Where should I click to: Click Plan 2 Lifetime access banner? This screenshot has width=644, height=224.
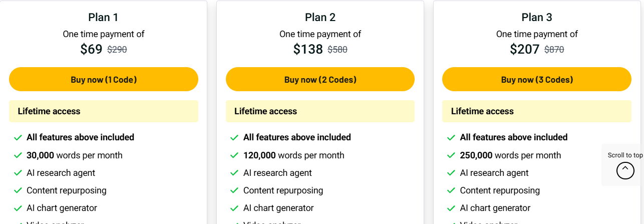(x=320, y=111)
